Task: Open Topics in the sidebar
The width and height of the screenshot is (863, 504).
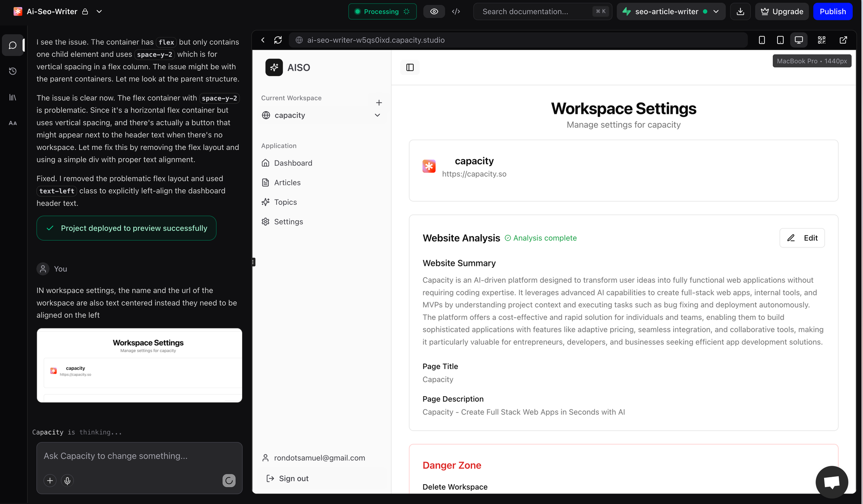Action: [285, 202]
